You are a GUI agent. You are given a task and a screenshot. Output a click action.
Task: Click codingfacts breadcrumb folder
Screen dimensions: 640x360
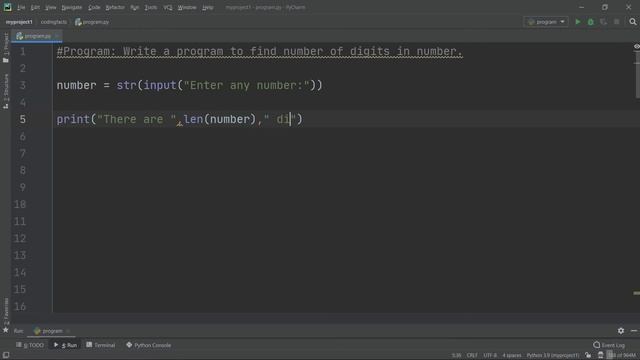point(53,22)
